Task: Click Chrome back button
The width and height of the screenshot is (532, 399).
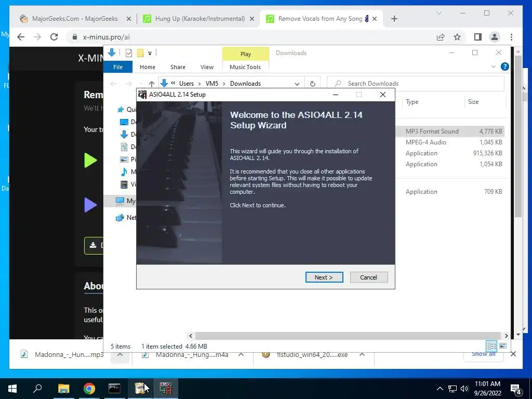Action: coord(21,37)
